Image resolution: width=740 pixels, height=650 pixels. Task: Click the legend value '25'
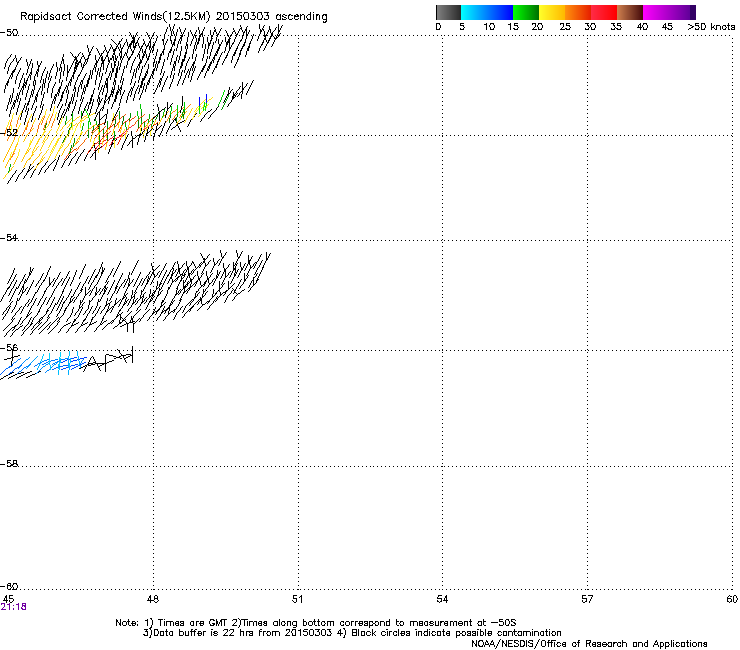(x=565, y=27)
